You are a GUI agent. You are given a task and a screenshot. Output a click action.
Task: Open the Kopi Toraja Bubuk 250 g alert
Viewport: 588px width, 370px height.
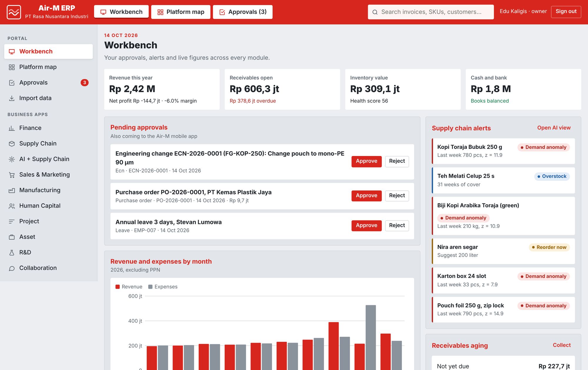[x=503, y=151]
